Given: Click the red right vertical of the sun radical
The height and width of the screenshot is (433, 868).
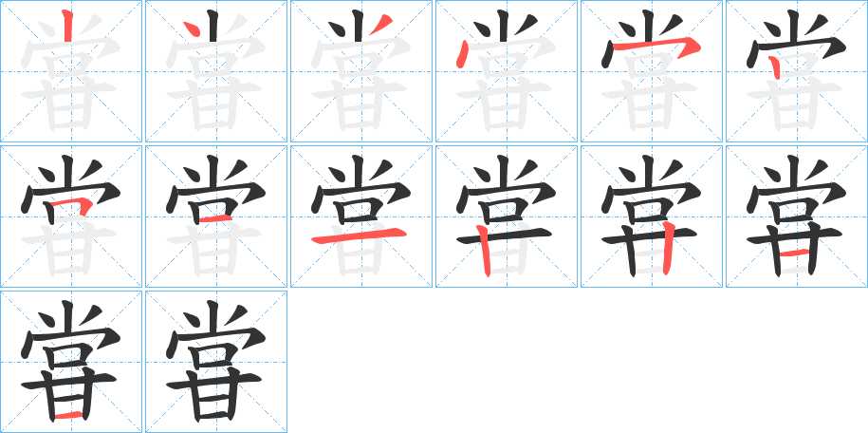Looking at the screenshot, I should coord(668,247).
